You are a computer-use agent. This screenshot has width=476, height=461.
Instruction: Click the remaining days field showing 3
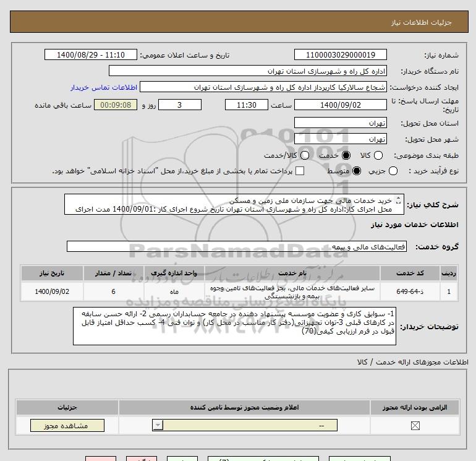tap(180, 105)
